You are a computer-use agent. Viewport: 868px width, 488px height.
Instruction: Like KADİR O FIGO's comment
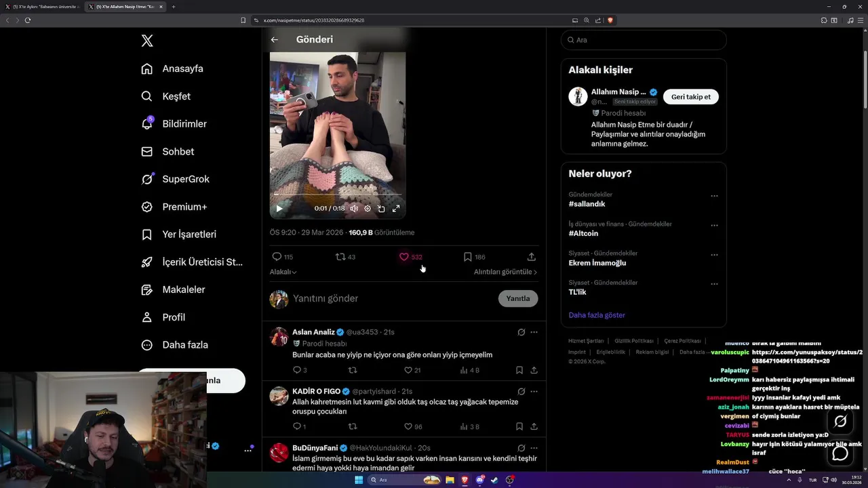tap(413, 427)
